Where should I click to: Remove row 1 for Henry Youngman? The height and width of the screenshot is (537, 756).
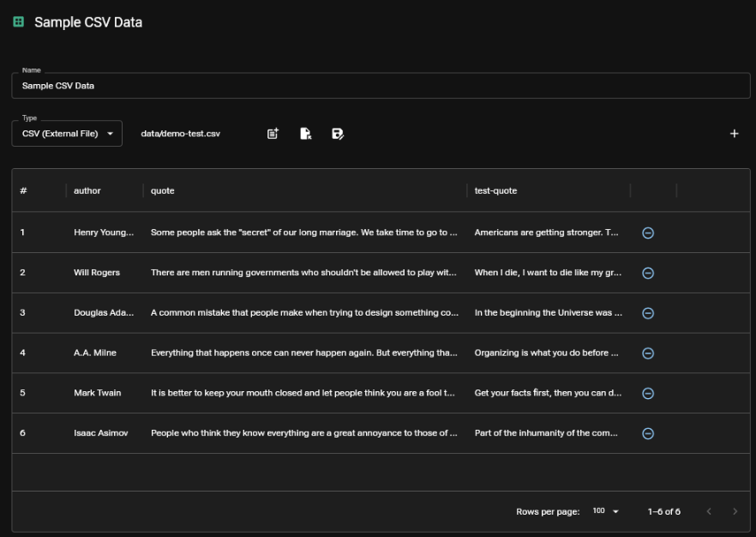click(648, 232)
